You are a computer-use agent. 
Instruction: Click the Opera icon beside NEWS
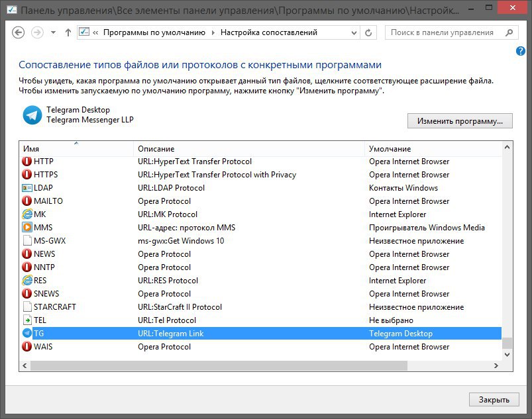[x=27, y=254]
